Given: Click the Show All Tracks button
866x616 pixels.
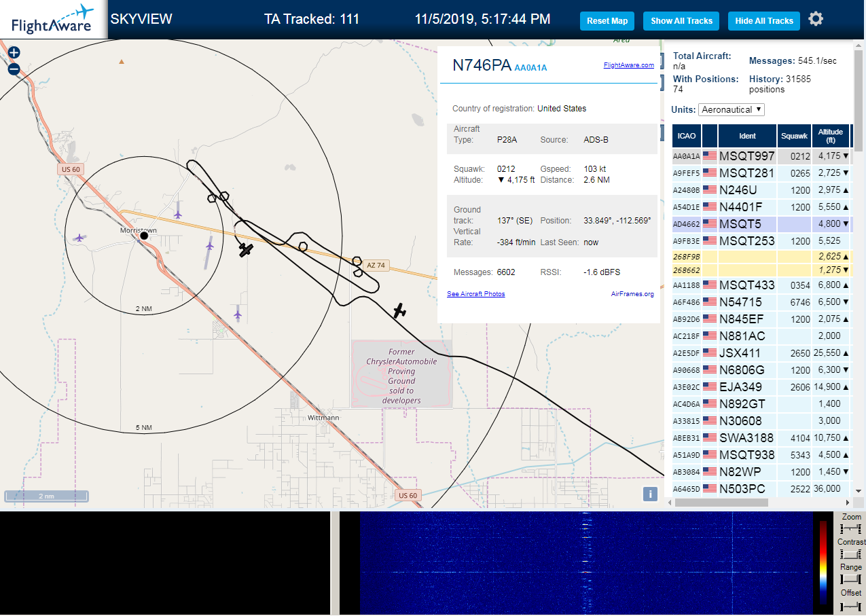Looking at the screenshot, I should [681, 21].
